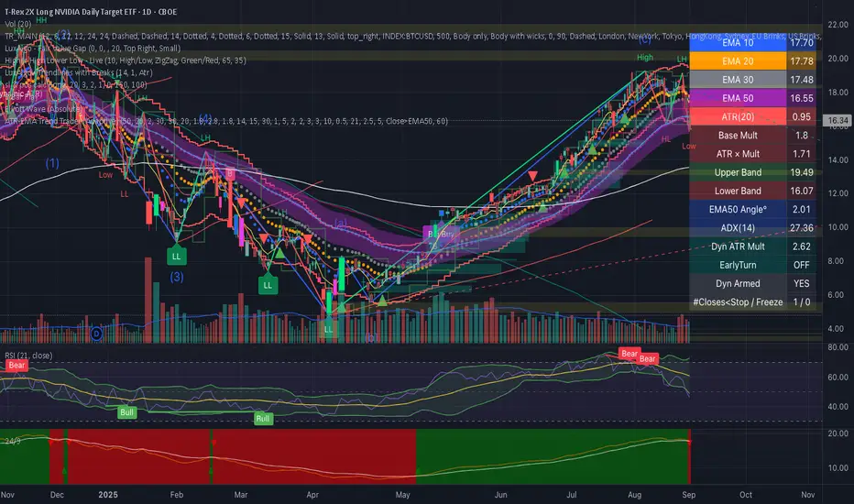The width and height of the screenshot is (854, 504).
Task: Click the OFF value for EarlyTurn
Action: pyautogui.click(x=801, y=265)
